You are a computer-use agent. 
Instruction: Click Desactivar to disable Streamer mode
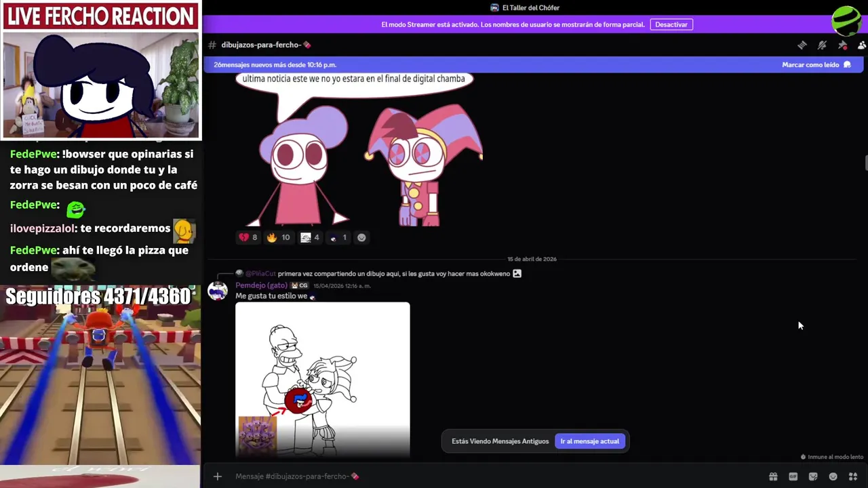coord(671,24)
